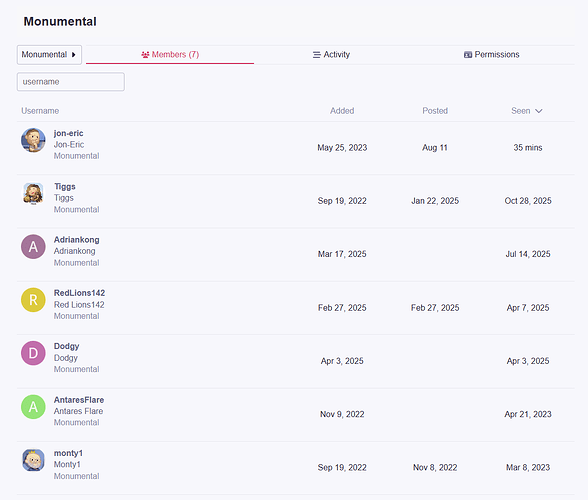Select the Members (7) tab
The width and height of the screenshot is (588, 500).
[x=170, y=55]
